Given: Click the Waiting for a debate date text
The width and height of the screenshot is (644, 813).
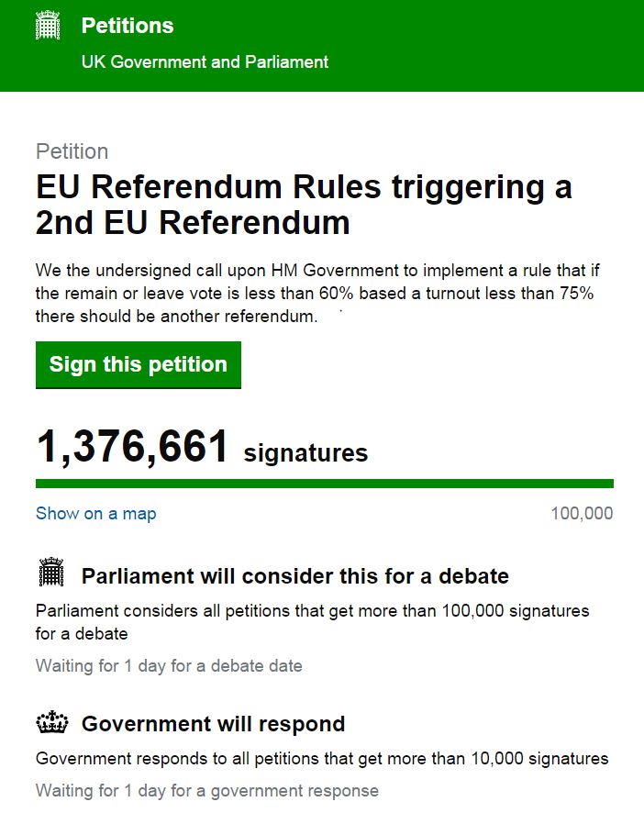Looking at the screenshot, I should 169,666.
